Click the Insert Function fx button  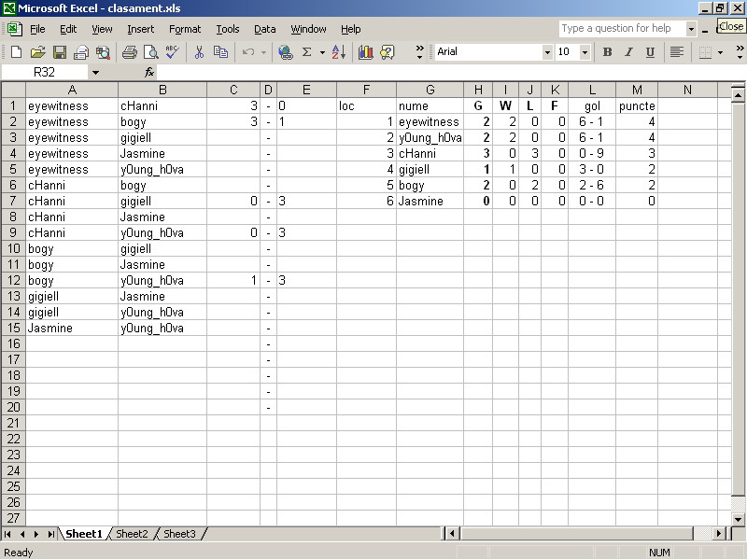point(148,72)
